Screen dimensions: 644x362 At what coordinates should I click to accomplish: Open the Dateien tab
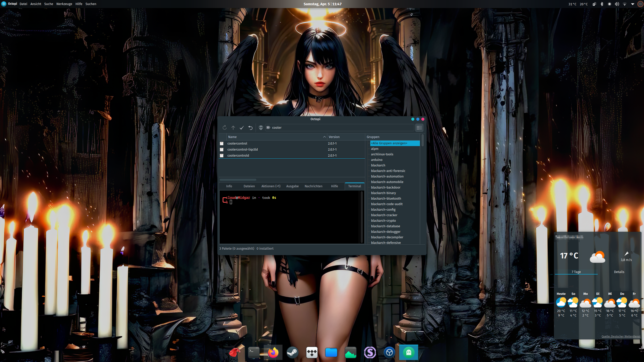[x=249, y=186]
